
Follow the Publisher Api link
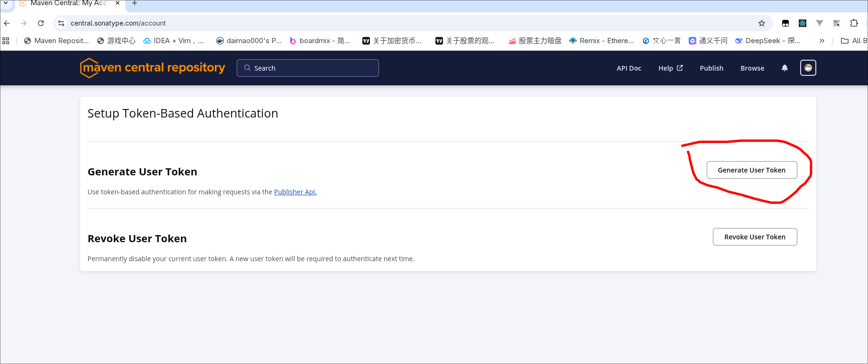tap(295, 192)
